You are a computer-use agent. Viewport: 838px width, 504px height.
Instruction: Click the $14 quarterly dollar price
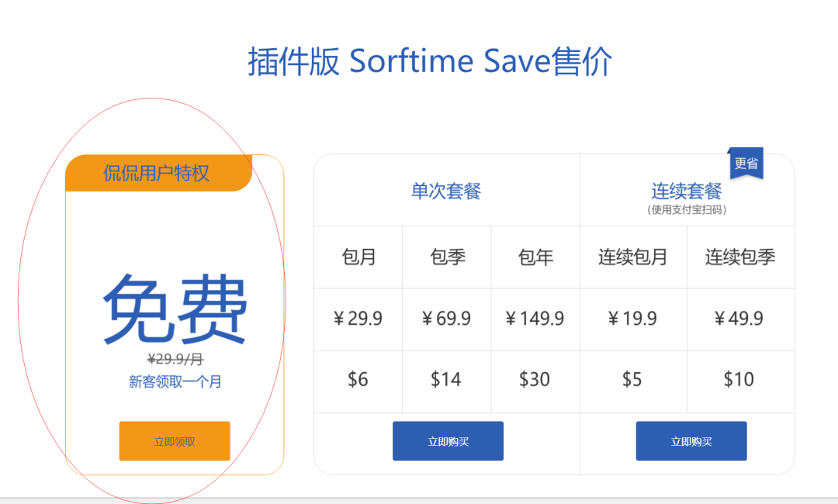tap(446, 379)
